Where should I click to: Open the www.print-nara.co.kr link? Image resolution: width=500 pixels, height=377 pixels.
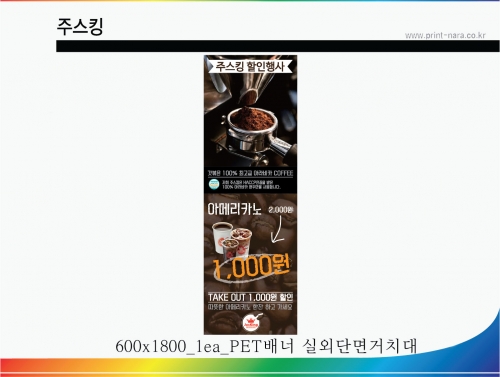pyautogui.click(x=445, y=35)
